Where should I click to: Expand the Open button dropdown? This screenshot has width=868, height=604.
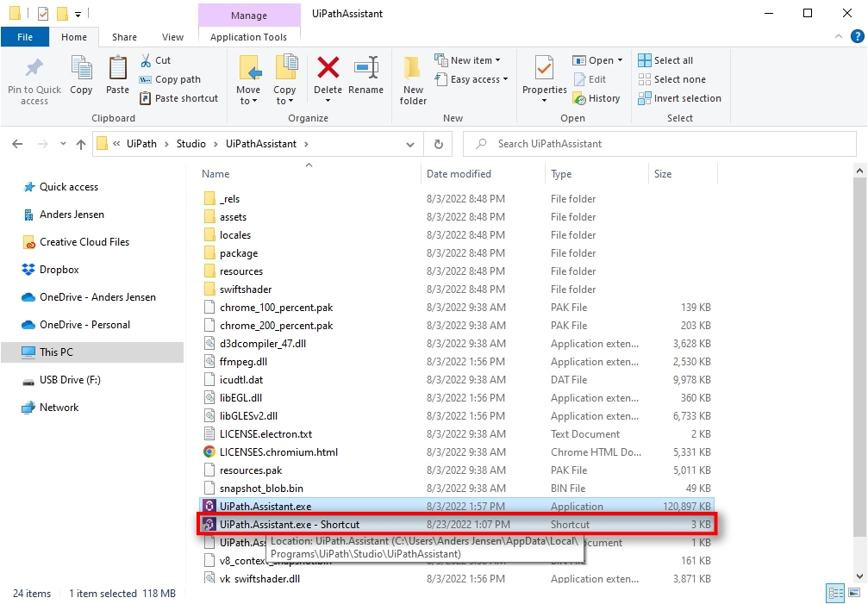click(620, 60)
